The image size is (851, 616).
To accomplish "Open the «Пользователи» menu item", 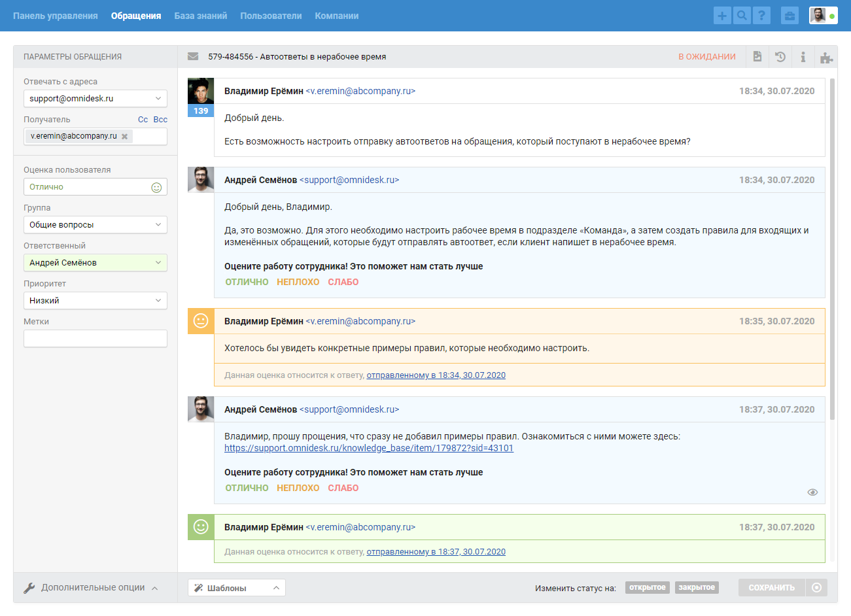I will 271,16.
